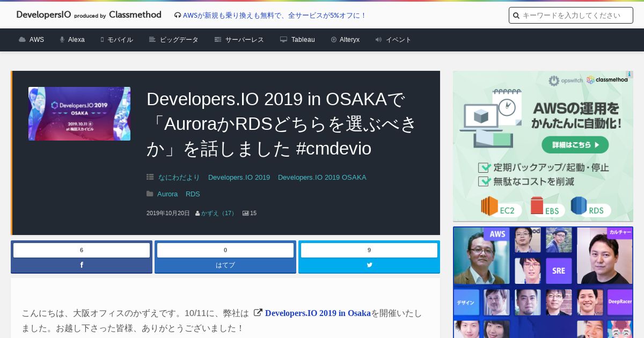Open the ビッグデータ menu item
This screenshot has width=644, height=338.
click(179, 40)
